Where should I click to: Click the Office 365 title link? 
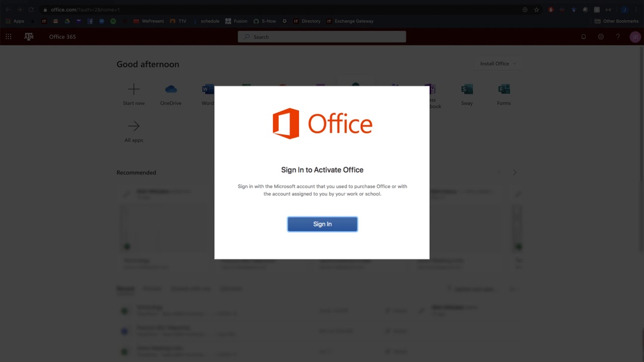point(62,37)
